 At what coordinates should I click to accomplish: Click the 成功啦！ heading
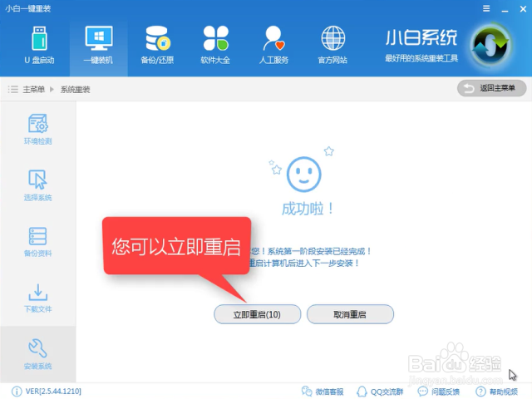308,209
